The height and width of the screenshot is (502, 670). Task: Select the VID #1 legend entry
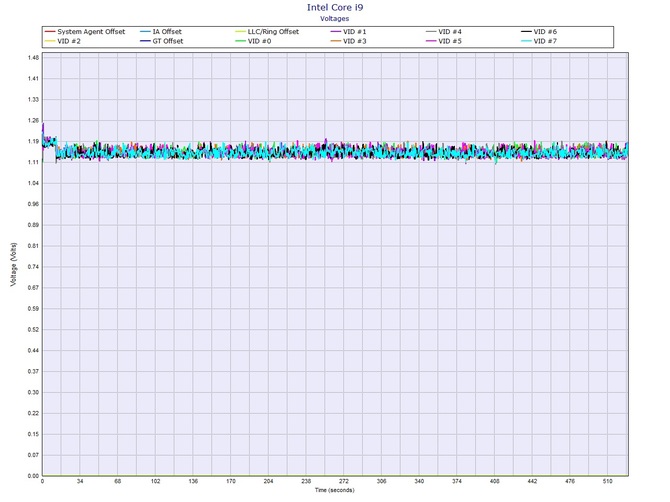[348, 32]
